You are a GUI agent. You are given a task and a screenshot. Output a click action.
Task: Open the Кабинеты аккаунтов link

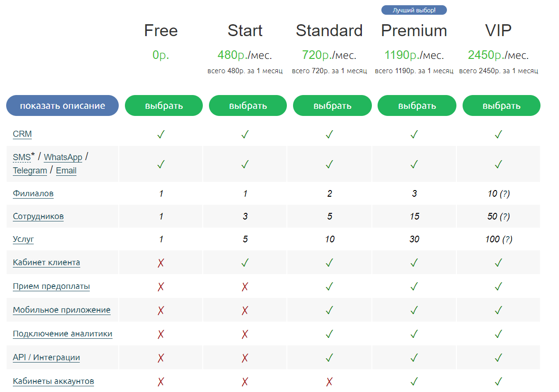[x=54, y=381]
